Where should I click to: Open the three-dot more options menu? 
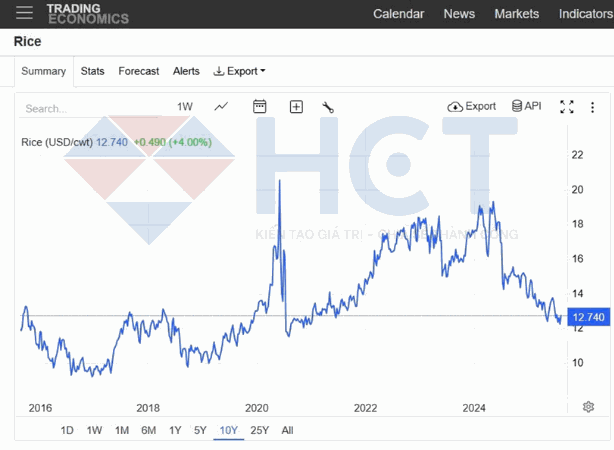pos(593,107)
